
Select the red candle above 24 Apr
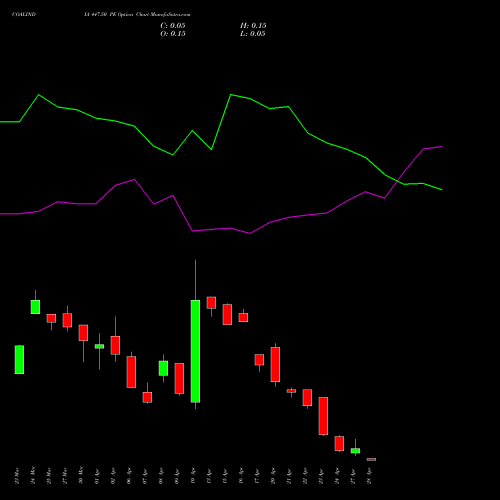pos(339,444)
